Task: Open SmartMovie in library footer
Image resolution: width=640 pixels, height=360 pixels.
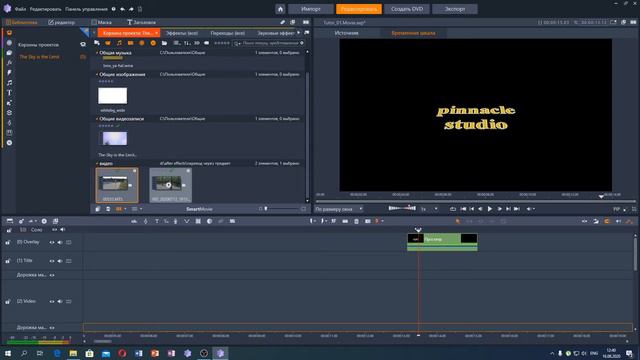Action: coord(199,209)
